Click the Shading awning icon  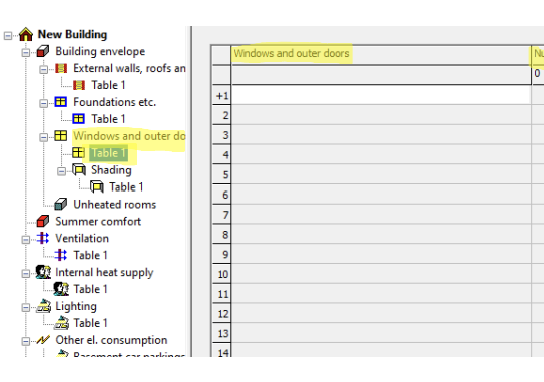tap(79, 170)
